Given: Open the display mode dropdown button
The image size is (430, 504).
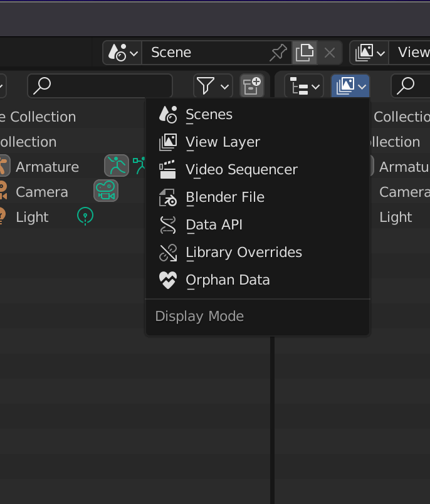Looking at the screenshot, I should (350, 86).
